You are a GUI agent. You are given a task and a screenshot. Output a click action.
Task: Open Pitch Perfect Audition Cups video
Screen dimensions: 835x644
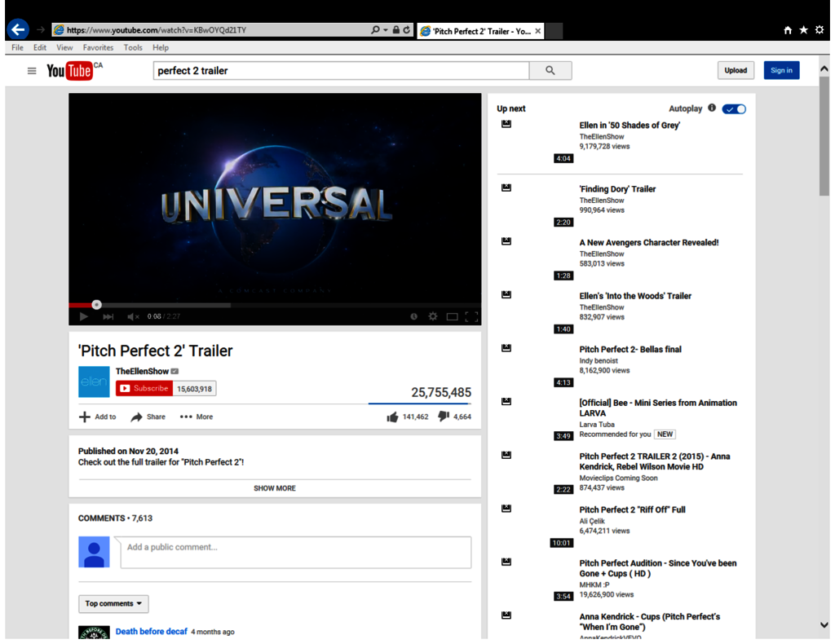pyautogui.click(x=658, y=568)
